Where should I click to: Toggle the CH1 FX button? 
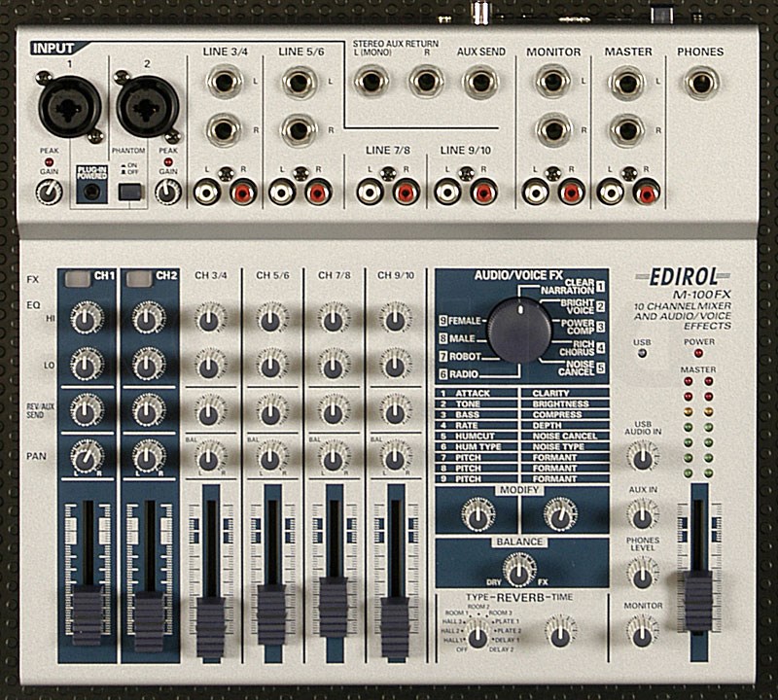pos(77,279)
